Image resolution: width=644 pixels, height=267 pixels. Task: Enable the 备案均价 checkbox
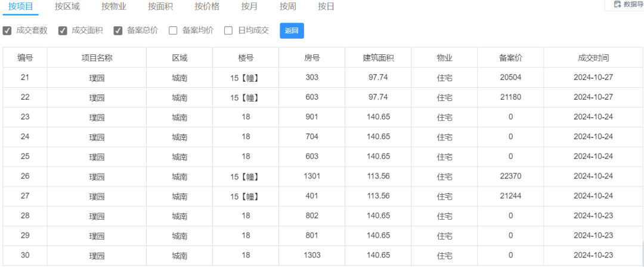point(173,31)
